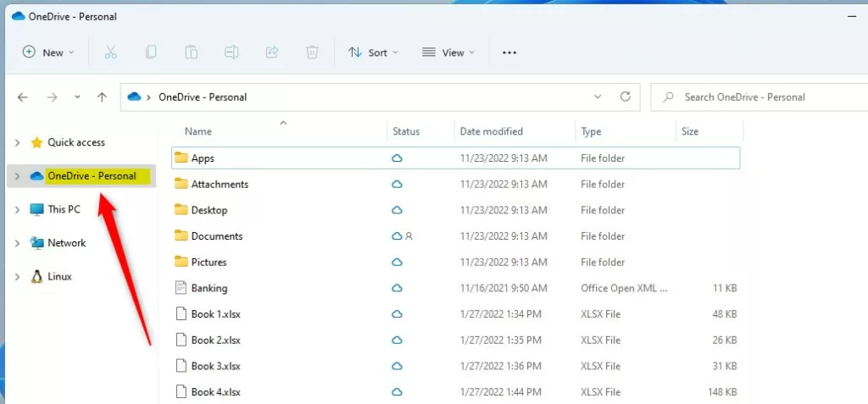Click the Rename icon in toolbar

click(231, 53)
